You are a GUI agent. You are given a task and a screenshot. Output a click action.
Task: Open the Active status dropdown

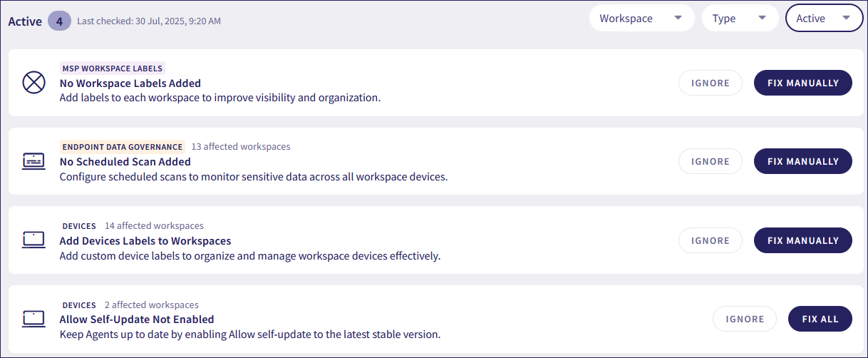pos(824,19)
